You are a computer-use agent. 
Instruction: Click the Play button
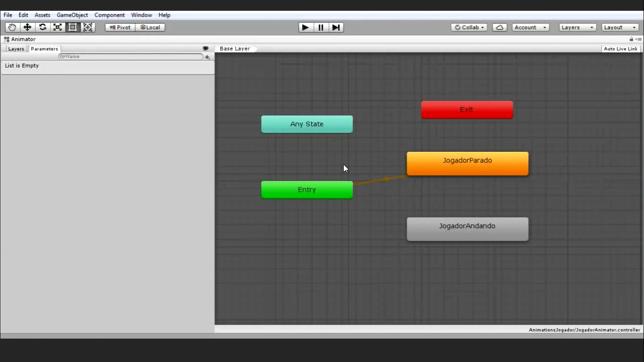tap(305, 27)
